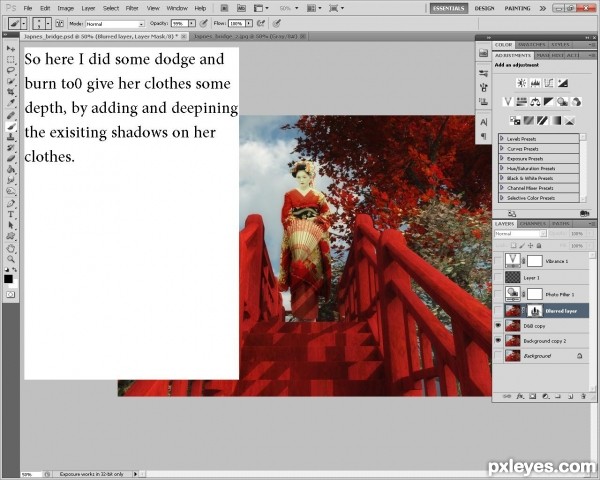The height and width of the screenshot is (480, 600).
Task: Click the Essentials workspace button
Action: pos(449,8)
